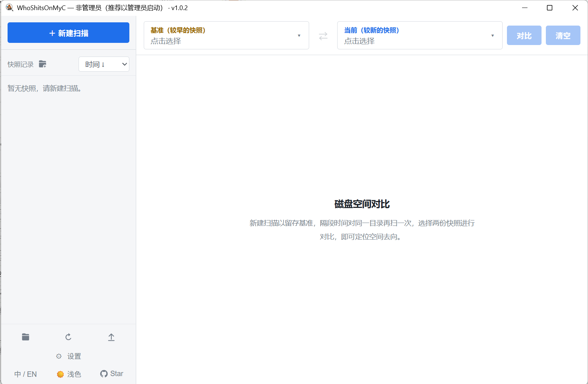Open 设置 settings
The width and height of the screenshot is (588, 384).
click(x=68, y=356)
